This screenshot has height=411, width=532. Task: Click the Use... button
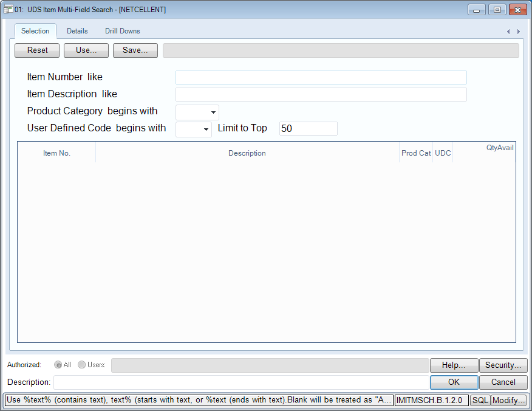[x=86, y=50]
